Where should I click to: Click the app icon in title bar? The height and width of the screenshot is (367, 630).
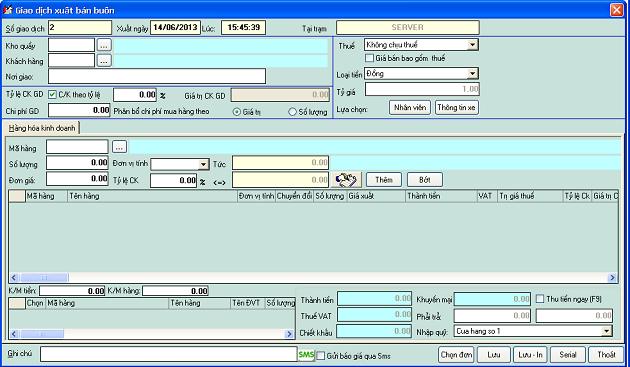[x=7, y=10]
